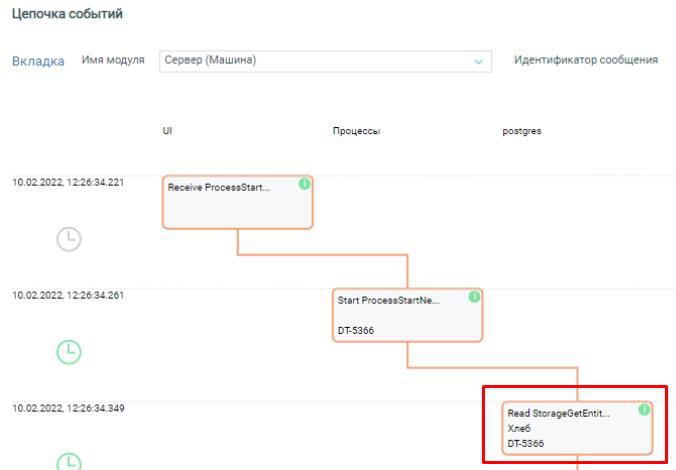This screenshot has height=470, width=676.
Task: Open the Сервер (Машина) combo box
Action: coord(315,61)
